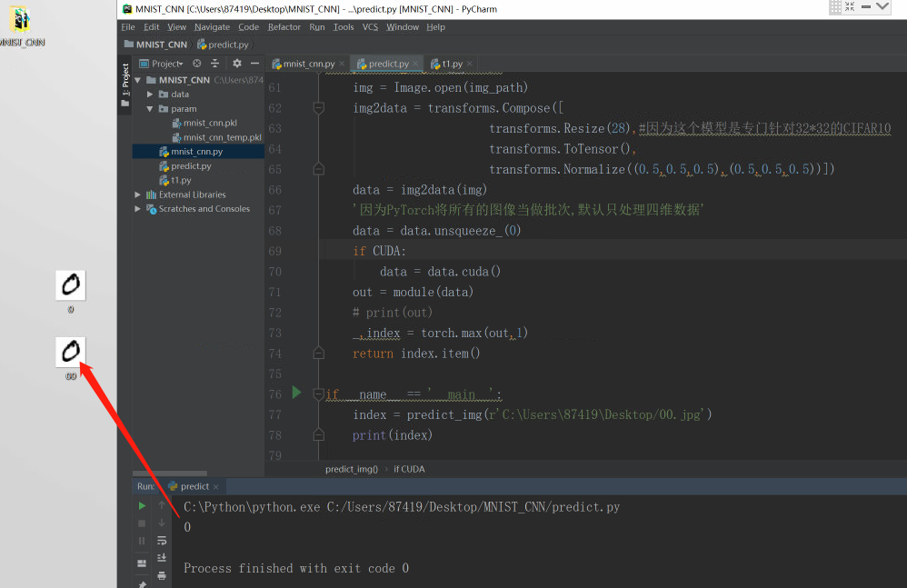Open the Code menu

click(x=249, y=27)
